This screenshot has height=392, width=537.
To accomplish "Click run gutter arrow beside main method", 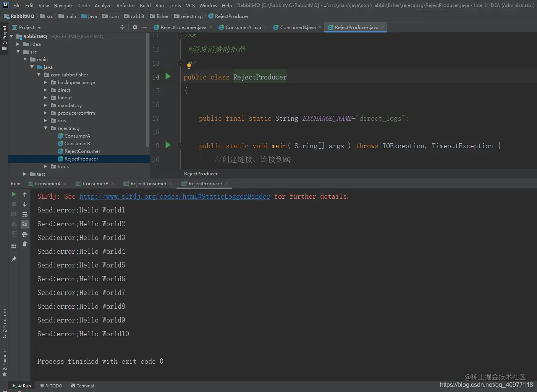I will coord(168,145).
